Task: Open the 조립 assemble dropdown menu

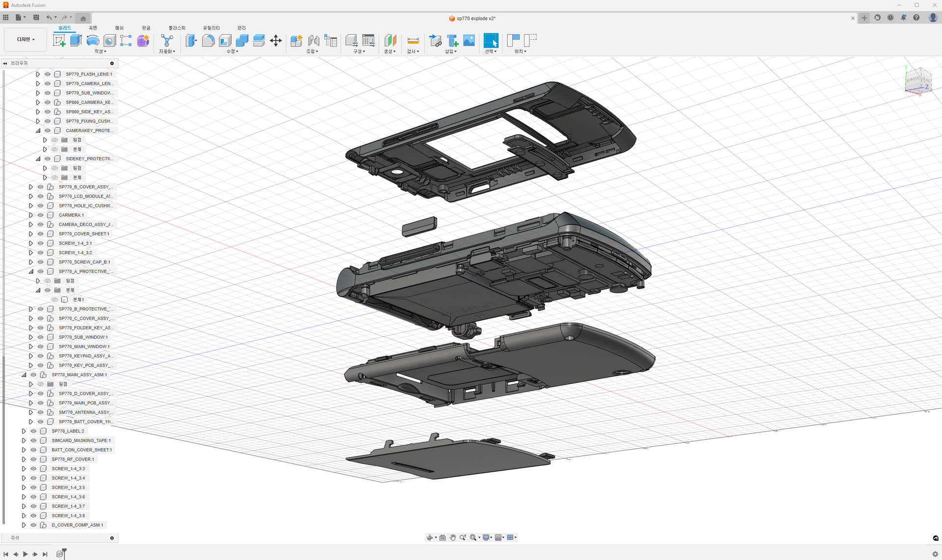Action: [312, 51]
